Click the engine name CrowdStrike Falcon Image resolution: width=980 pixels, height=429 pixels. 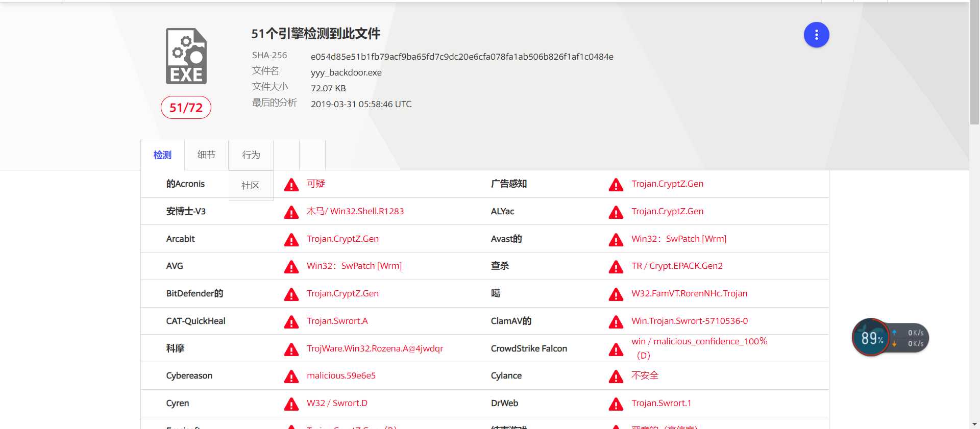(x=529, y=348)
